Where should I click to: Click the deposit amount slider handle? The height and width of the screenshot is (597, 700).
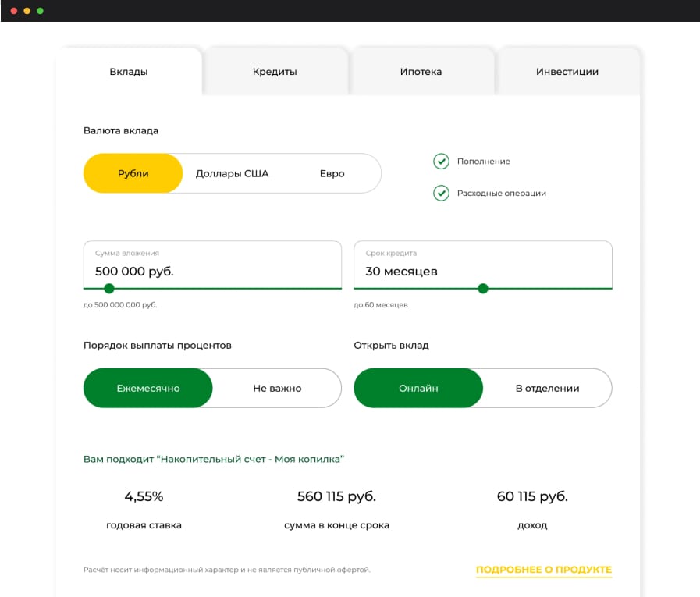[109, 289]
